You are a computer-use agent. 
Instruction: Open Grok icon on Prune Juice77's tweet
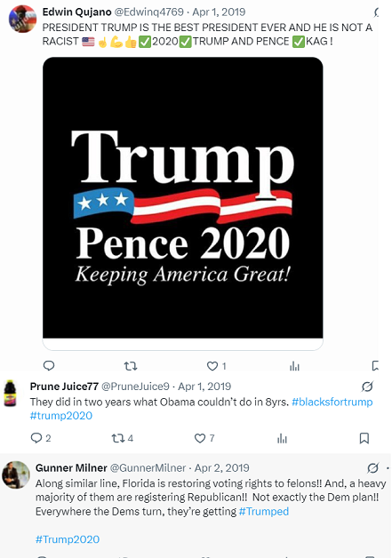pos(367,387)
